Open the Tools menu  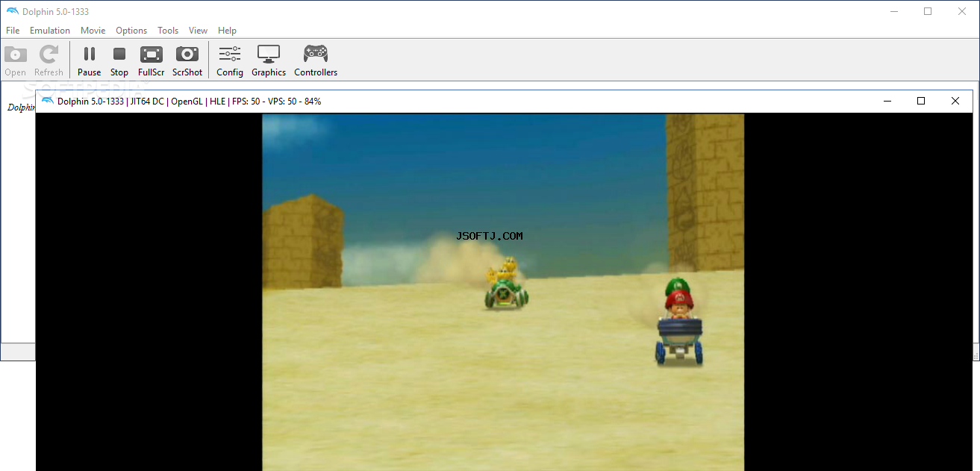(x=168, y=31)
